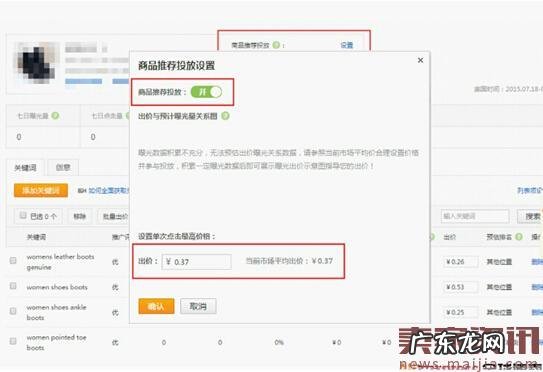Check box for women shoes ankle boots

pos(13,311)
